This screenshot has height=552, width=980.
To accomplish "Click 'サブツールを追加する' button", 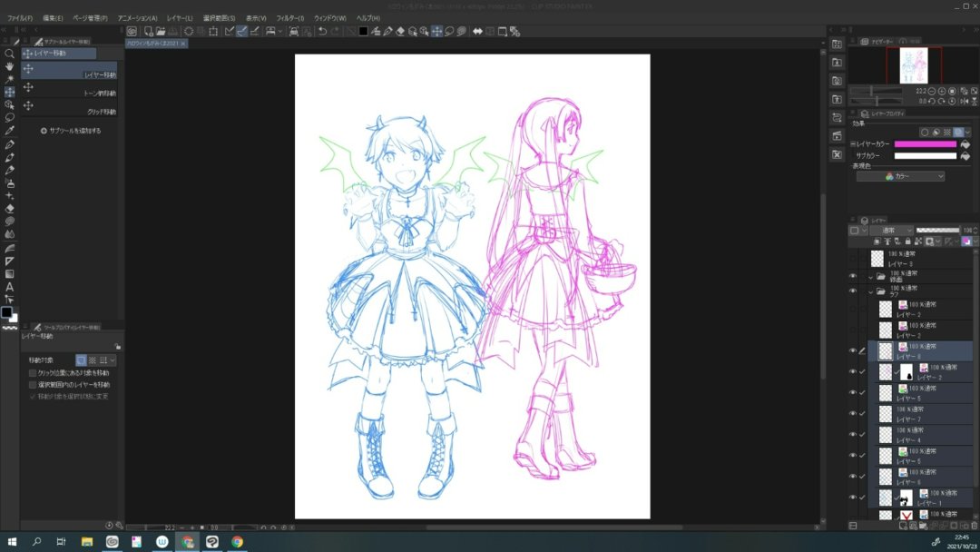I will (71, 131).
